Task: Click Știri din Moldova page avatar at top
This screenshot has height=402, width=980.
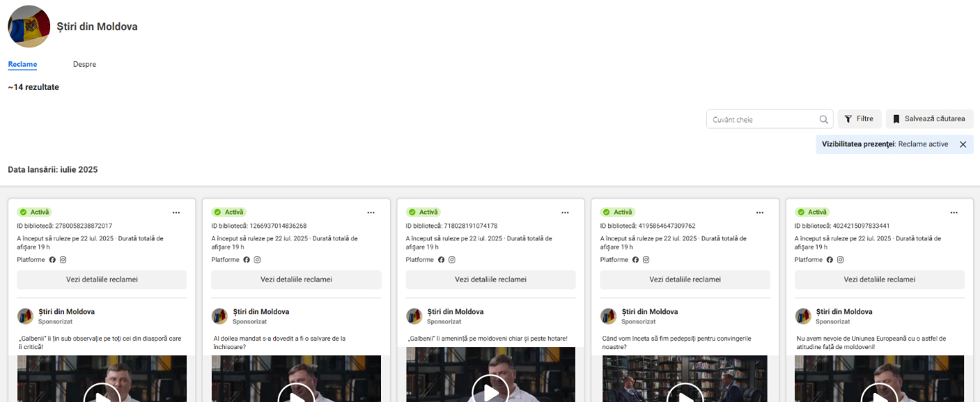Action: coord(29,26)
